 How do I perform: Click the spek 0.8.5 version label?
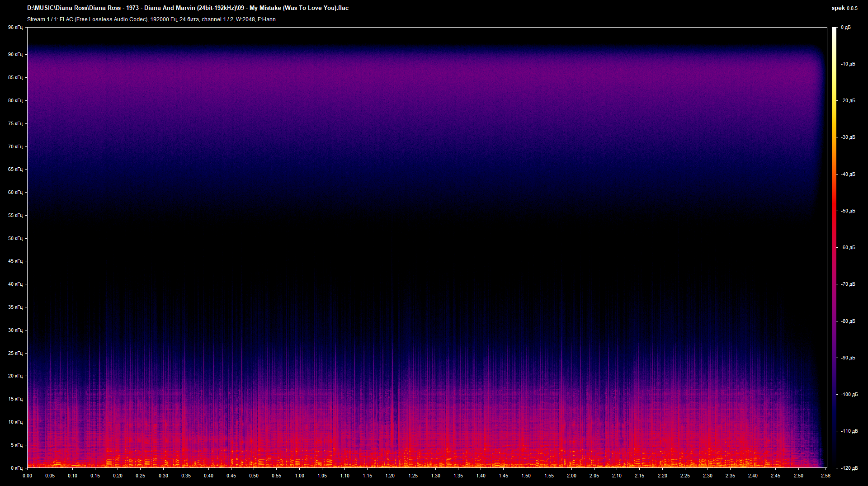(849, 8)
